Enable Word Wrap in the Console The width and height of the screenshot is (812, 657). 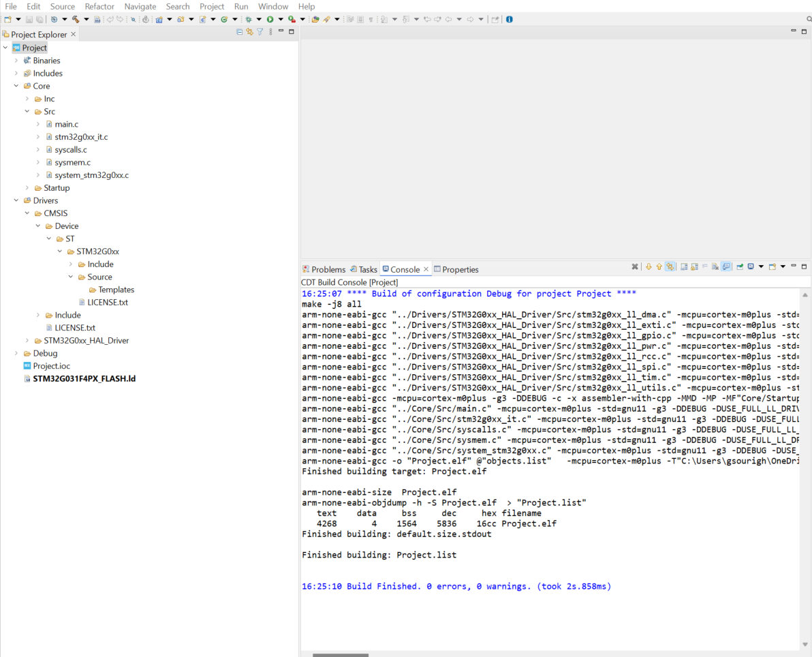click(704, 266)
